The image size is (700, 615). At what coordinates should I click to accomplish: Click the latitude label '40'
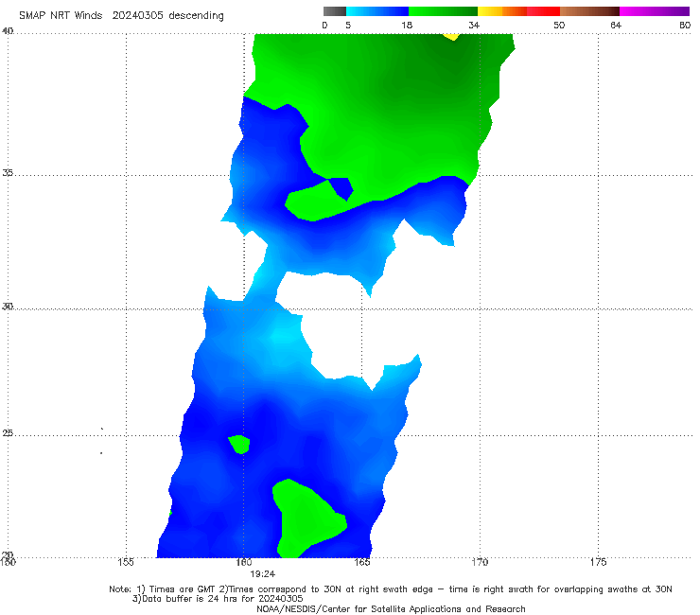coord(8,31)
